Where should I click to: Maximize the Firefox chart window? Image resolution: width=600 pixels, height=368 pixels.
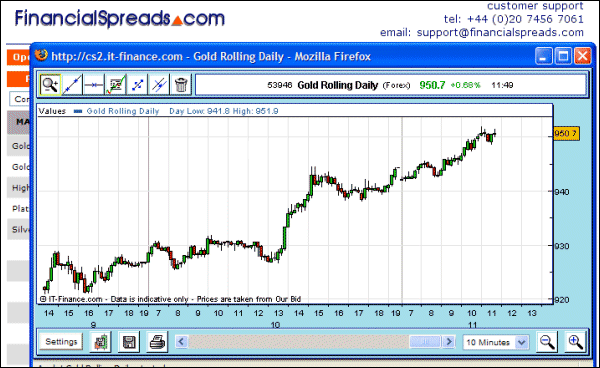pos(563,56)
